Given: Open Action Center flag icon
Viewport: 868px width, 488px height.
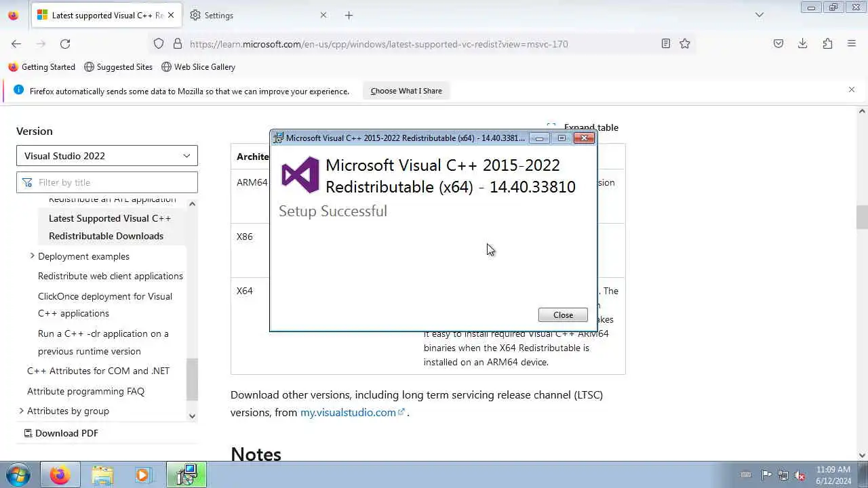Looking at the screenshot, I should [766, 475].
